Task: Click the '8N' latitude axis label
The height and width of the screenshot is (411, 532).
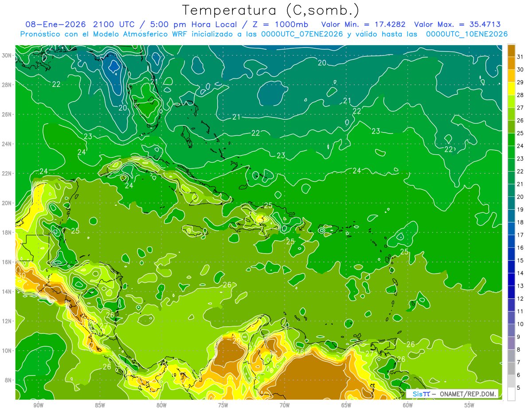Action: click(x=8, y=380)
